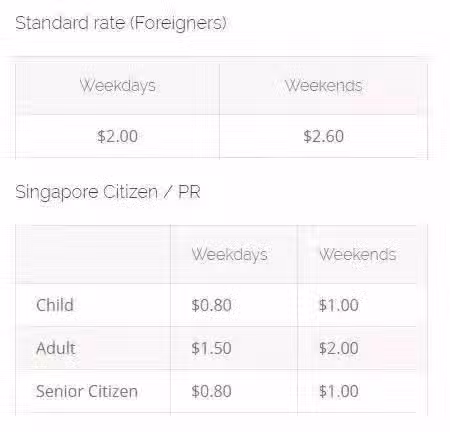Click Child weekday price $0.80
The height and width of the screenshot is (432, 450).
click(212, 305)
